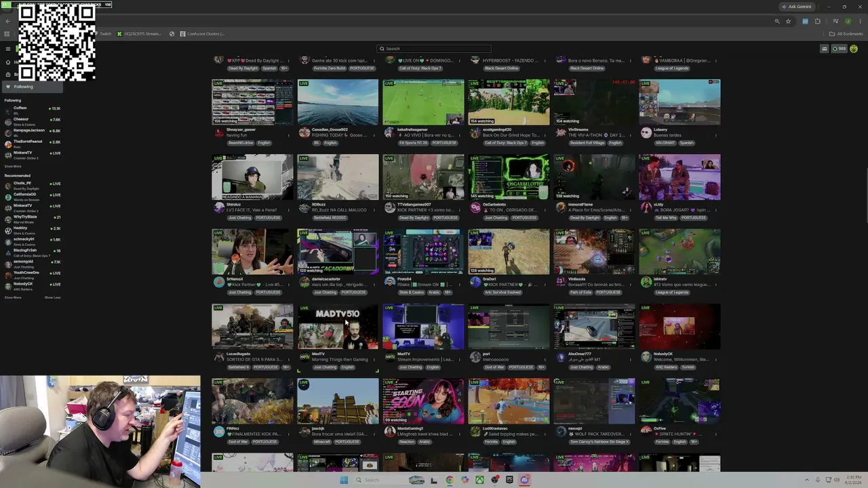The width and height of the screenshot is (868, 488).
Task: Open the volume control in the tray
Action: pyautogui.click(x=836, y=480)
